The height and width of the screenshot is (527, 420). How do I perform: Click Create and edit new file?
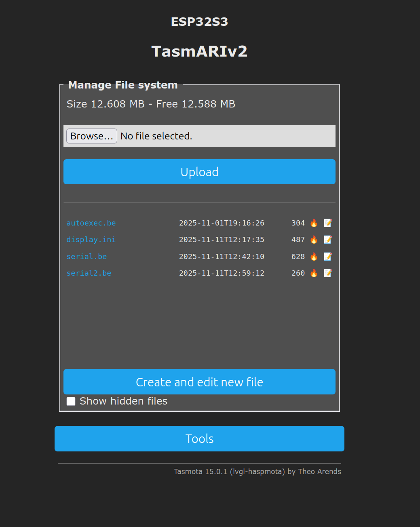[199, 382]
